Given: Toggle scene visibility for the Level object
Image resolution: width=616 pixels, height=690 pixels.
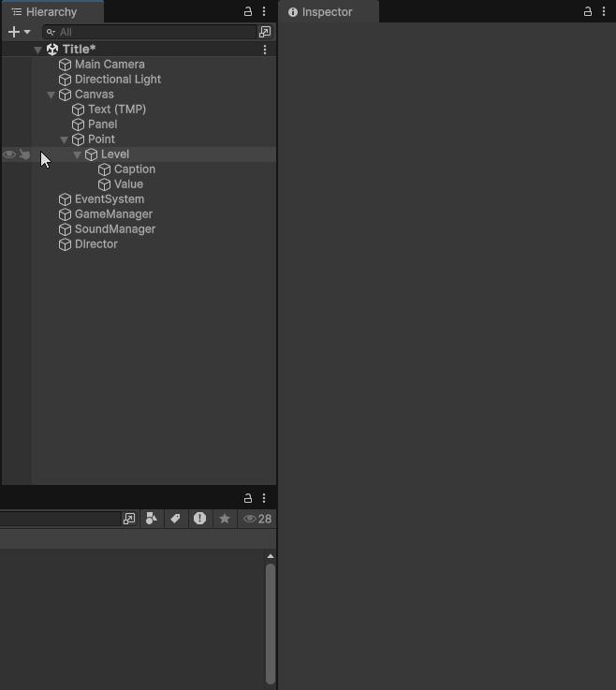Looking at the screenshot, I should coord(9,154).
